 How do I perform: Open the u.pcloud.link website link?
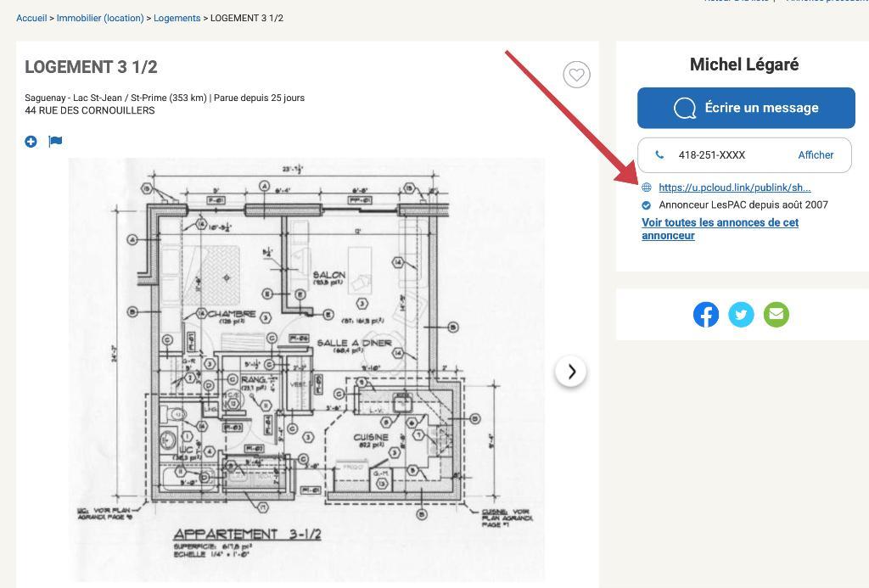(734, 188)
